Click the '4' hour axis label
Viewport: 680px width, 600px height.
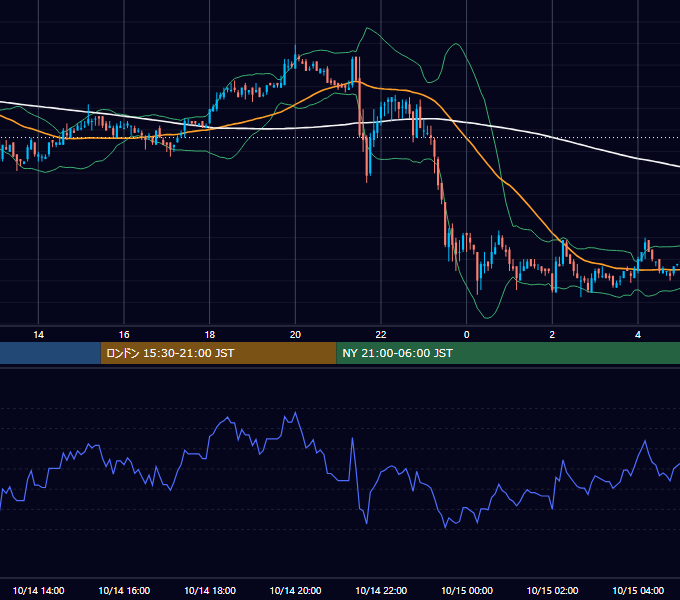[x=638, y=335]
